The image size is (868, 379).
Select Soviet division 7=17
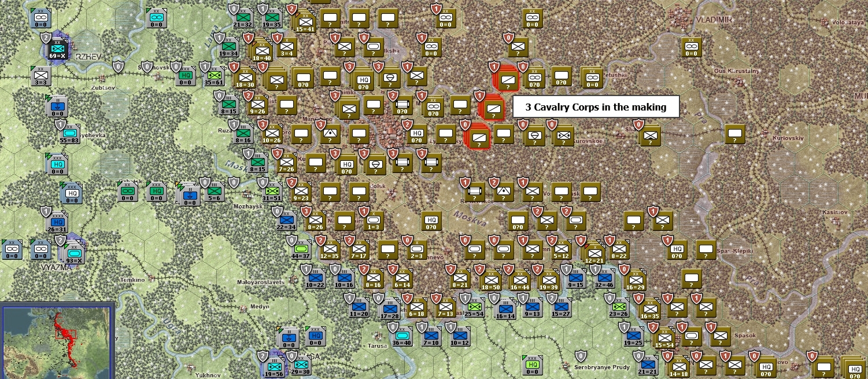coord(359,249)
